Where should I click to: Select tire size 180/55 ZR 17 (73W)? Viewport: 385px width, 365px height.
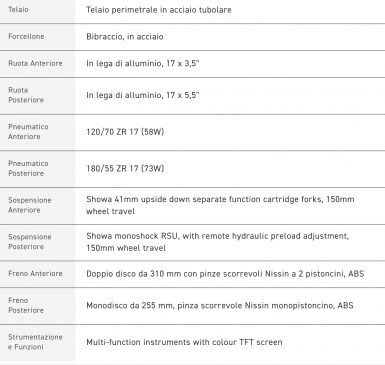[x=125, y=169]
